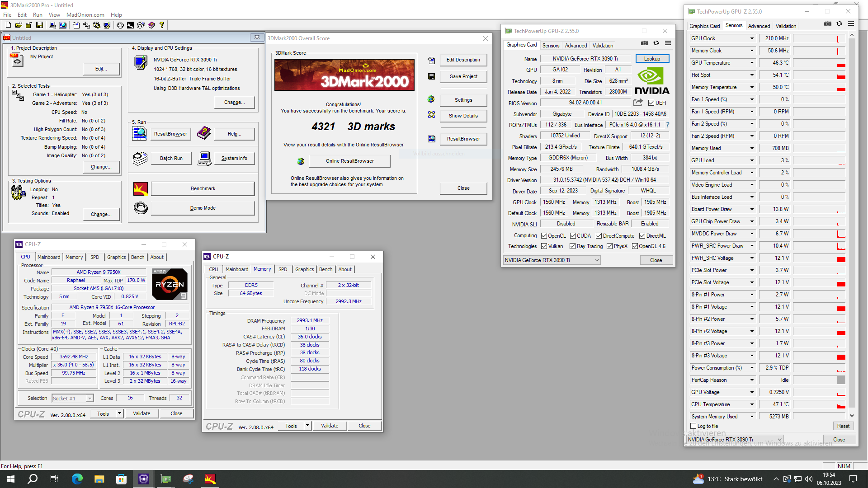This screenshot has width=868, height=488.
Task: Click the Bus Interface question mark icon
Action: point(668,125)
